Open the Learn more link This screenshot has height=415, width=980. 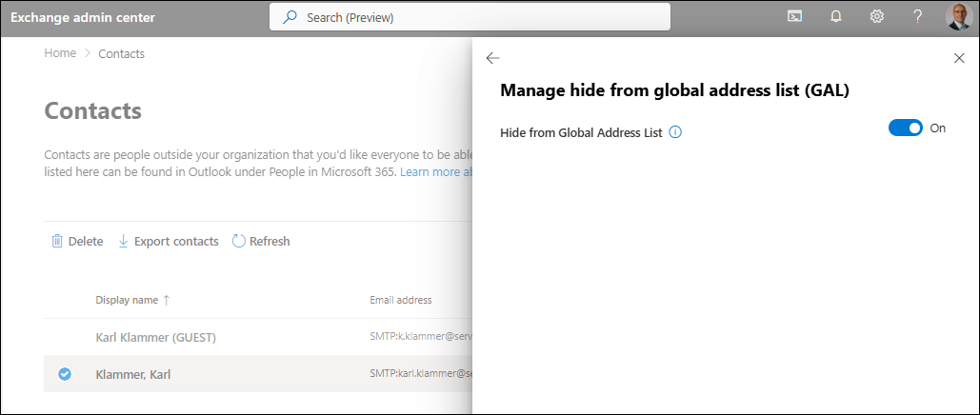(435, 172)
